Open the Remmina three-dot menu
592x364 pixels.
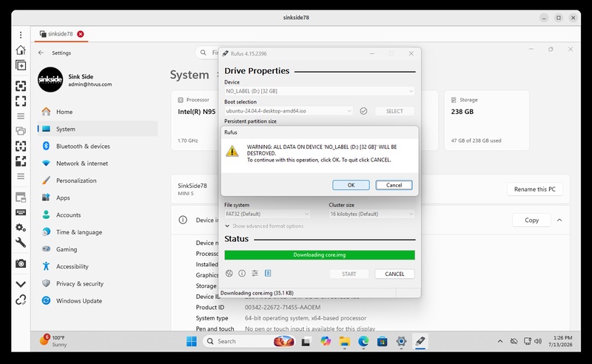coord(21,35)
